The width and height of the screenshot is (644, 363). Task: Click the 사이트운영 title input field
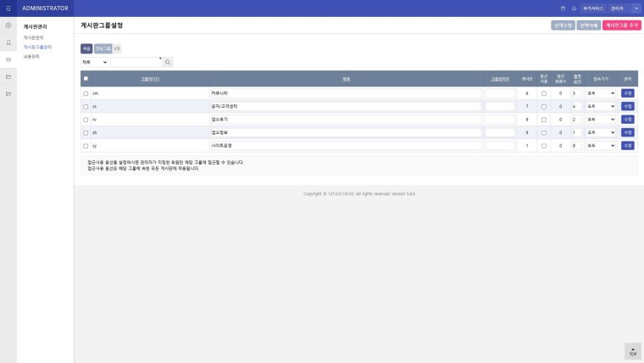pyautogui.click(x=346, y=146)
